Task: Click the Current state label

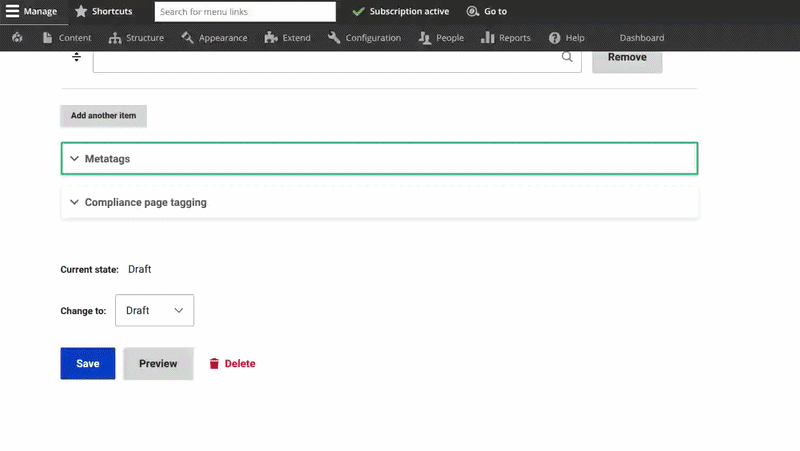Action: (x=89, y=269)
